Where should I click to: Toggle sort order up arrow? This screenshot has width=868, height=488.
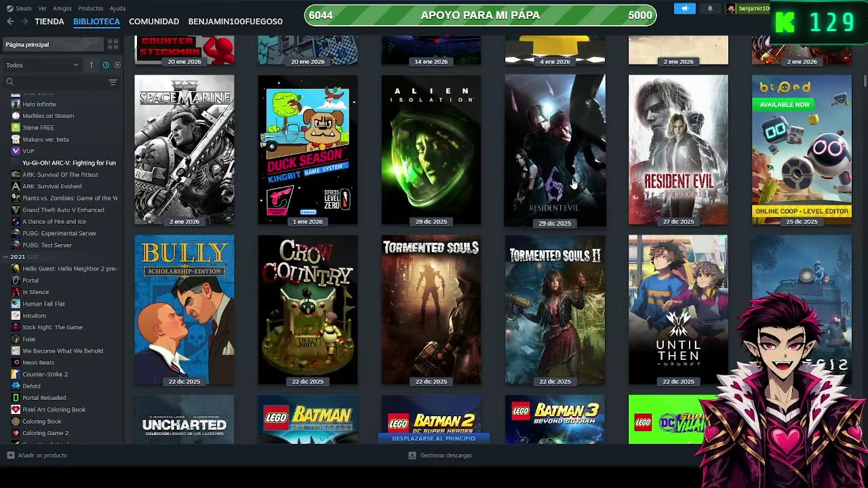tap(91, 65)
